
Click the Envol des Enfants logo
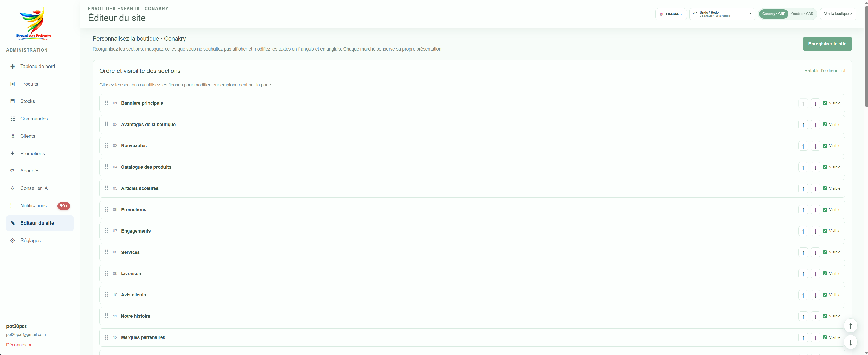[x=33, y=23]
